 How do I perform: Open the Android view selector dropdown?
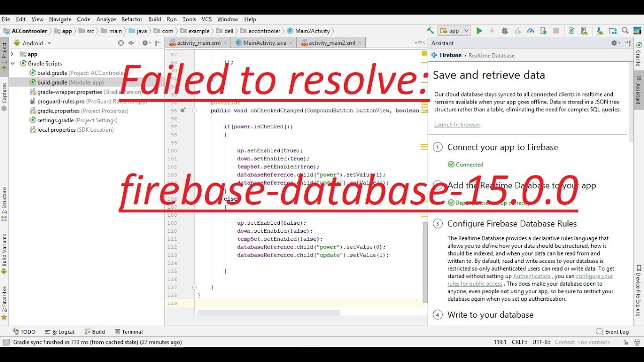(x=33, y=43)
